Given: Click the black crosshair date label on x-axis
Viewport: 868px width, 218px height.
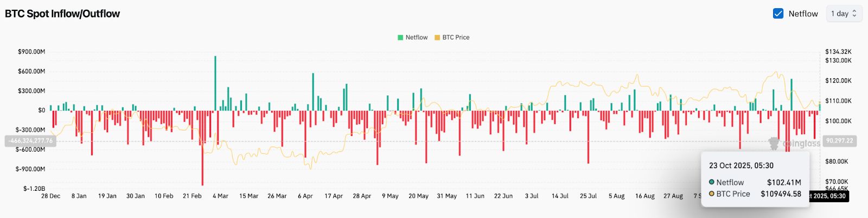Looking at the screenshot, I should [828, 196].
